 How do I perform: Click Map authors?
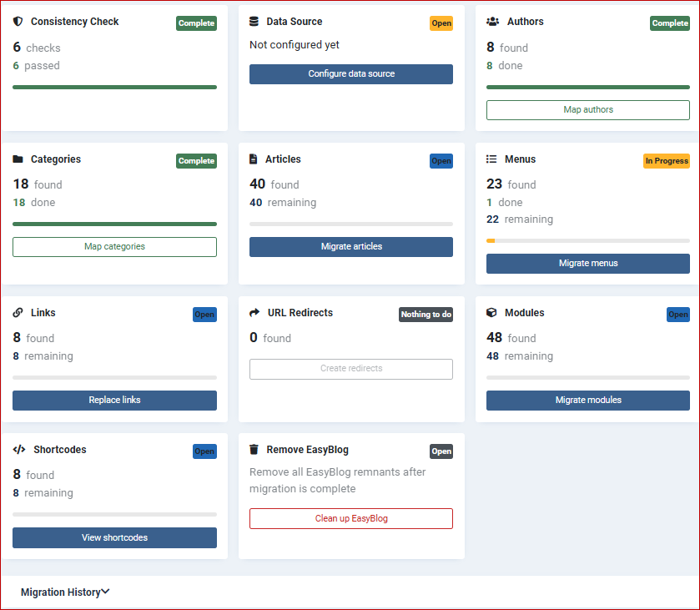[x=587, y=109]
